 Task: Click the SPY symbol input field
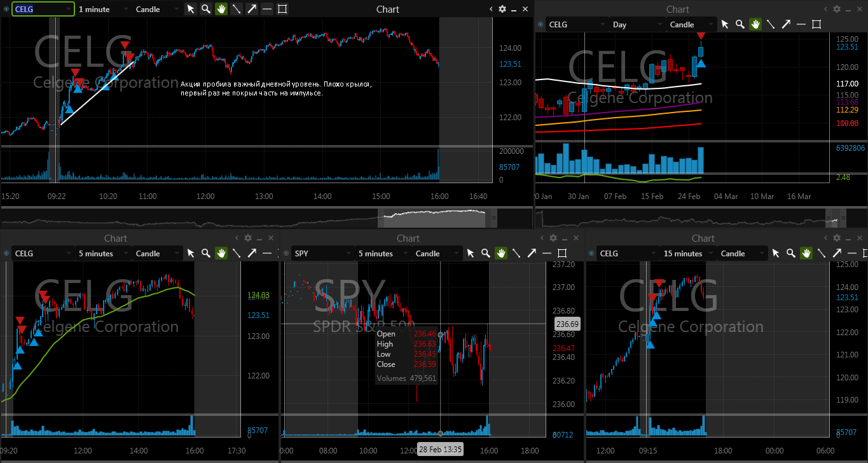(322, 253)
